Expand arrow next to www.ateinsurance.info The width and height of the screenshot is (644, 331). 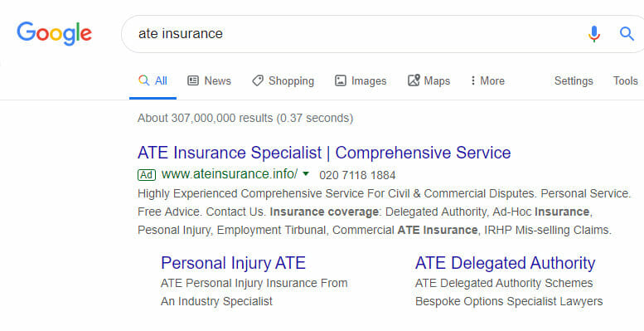[x=306, y=174]
